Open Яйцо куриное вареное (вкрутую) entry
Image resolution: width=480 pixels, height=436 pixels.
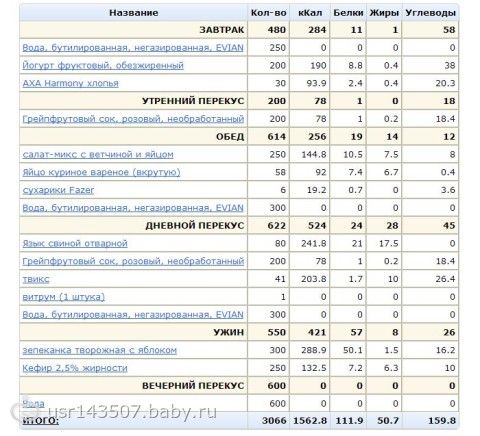[101, 172]
